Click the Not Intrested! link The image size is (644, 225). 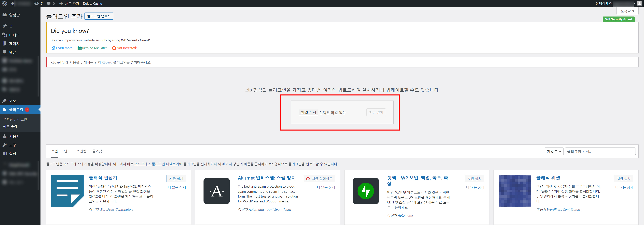[x=127, y=48]
